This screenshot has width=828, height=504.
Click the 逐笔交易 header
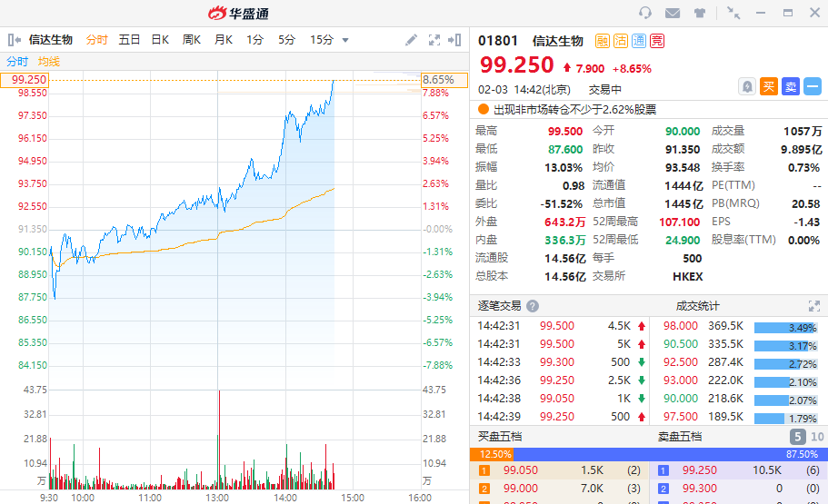coord(499,306)
